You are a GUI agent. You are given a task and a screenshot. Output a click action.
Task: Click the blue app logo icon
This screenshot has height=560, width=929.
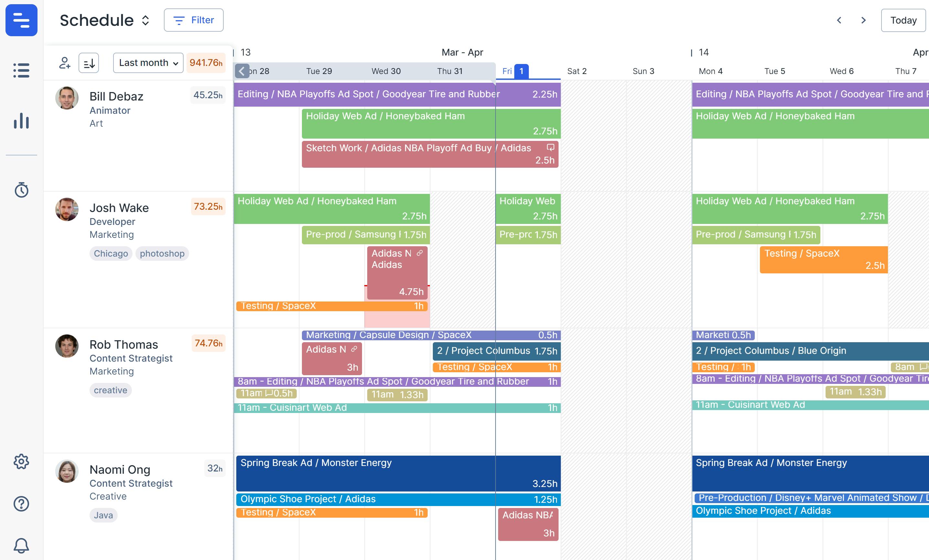point(21,20)
